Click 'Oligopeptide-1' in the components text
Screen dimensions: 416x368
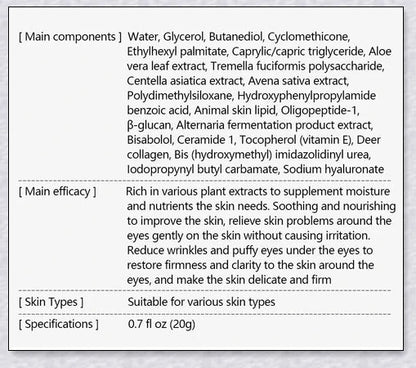point(319,110)
